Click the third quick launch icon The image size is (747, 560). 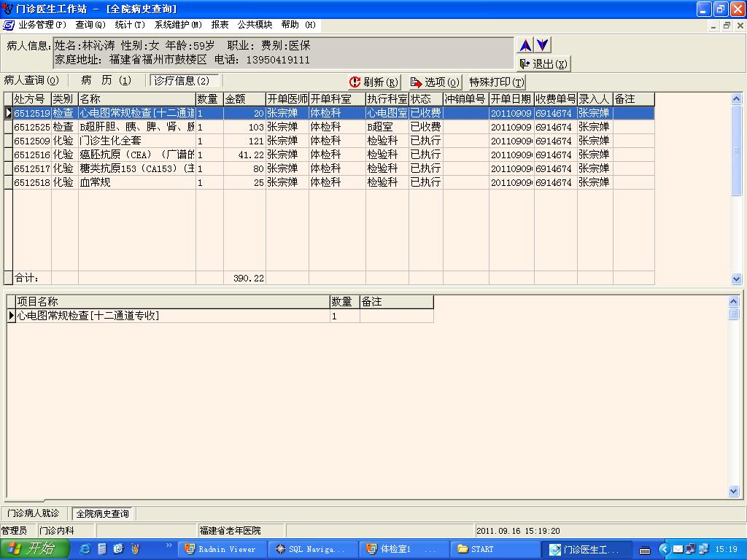click(x=119, y=549)
